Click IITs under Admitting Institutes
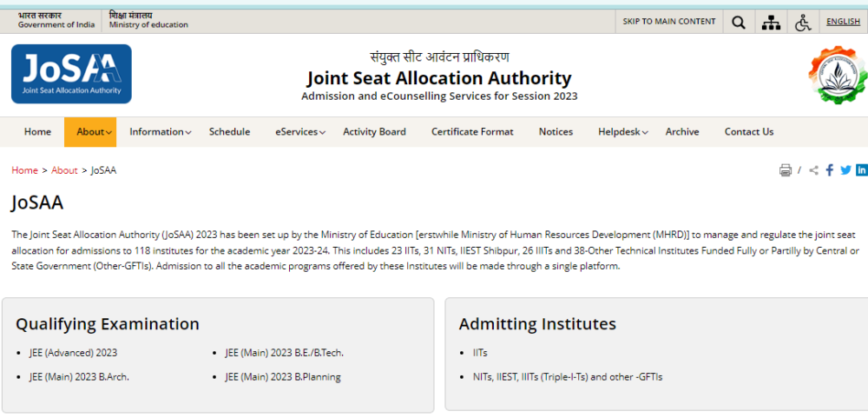 (480, 353)
